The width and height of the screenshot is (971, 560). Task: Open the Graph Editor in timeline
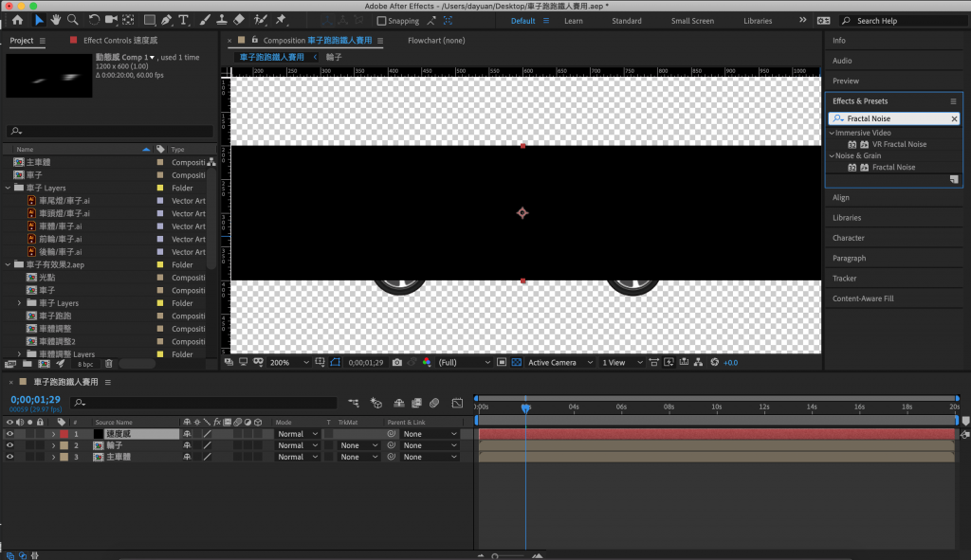point(457,403)
